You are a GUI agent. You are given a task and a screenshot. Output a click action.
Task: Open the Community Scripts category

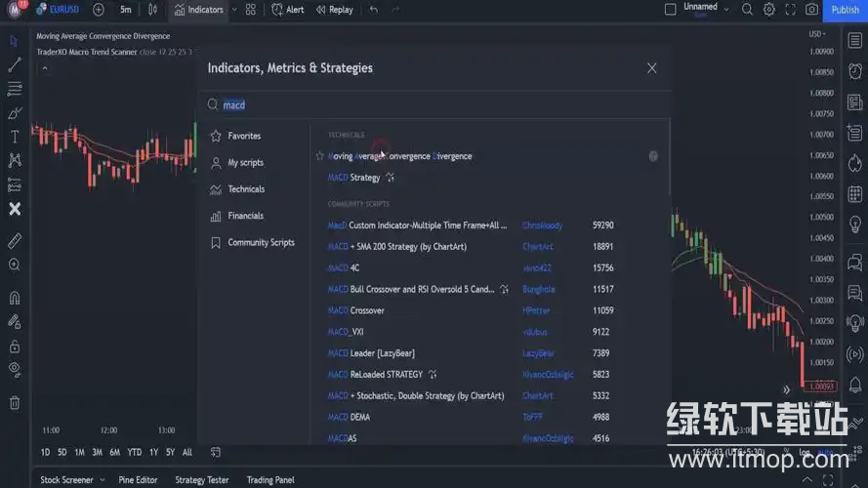coord(261,243)
